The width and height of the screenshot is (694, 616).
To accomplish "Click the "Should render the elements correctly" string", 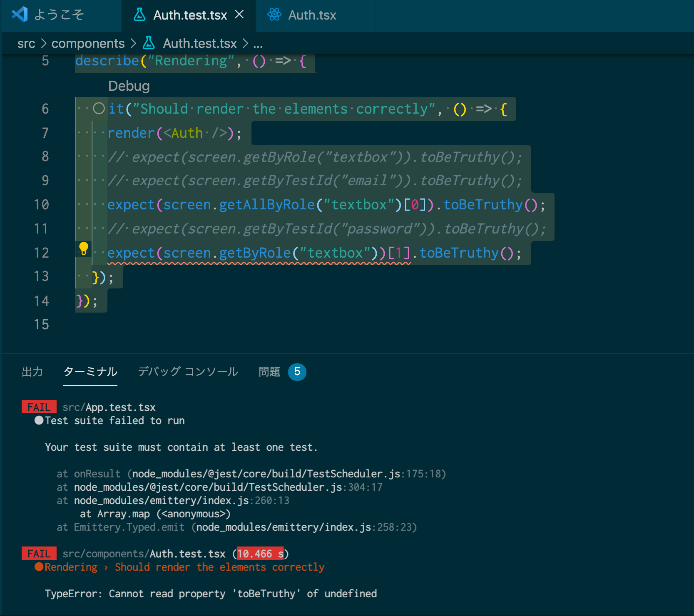I will pyautogui.click(x=284, y=109).
